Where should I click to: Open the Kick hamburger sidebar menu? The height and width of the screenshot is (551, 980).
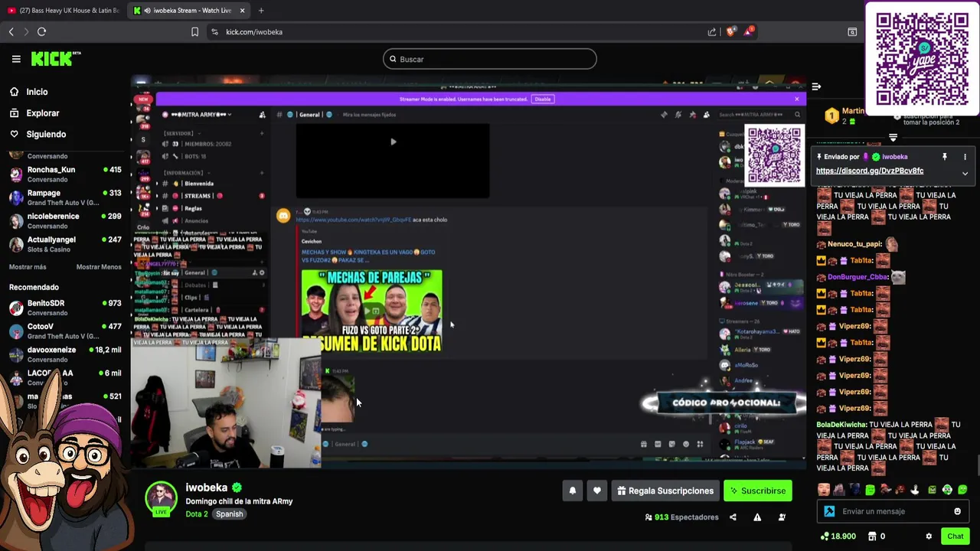coord(16,59)
